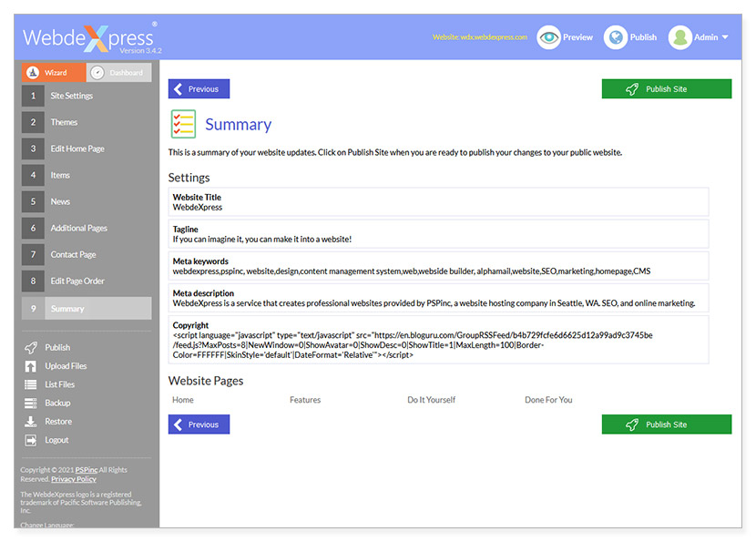The width and height of the screenshot is (756, 542).
Task: Click the List Files icon
Action: pyautogui.click(x=31, y=384)
